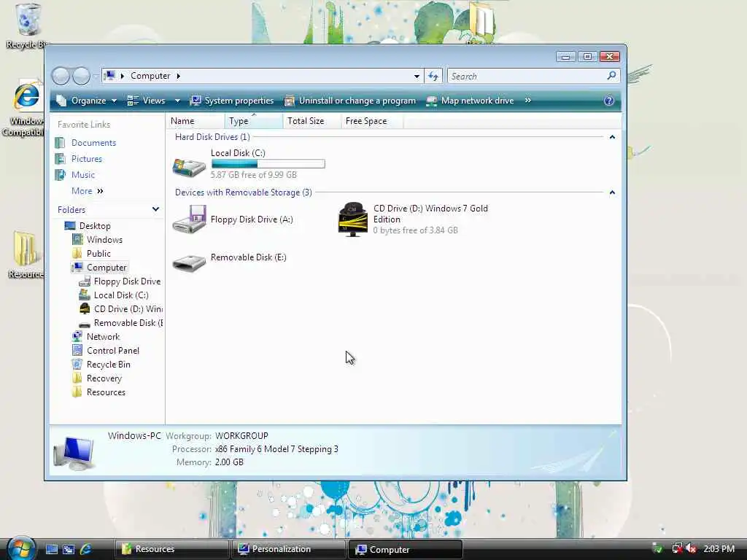The width and height of the screenshot is (747, 560).
Task: Click the recent pages dropdown arrow beside the Forward button
Action: tap(96, 76)
